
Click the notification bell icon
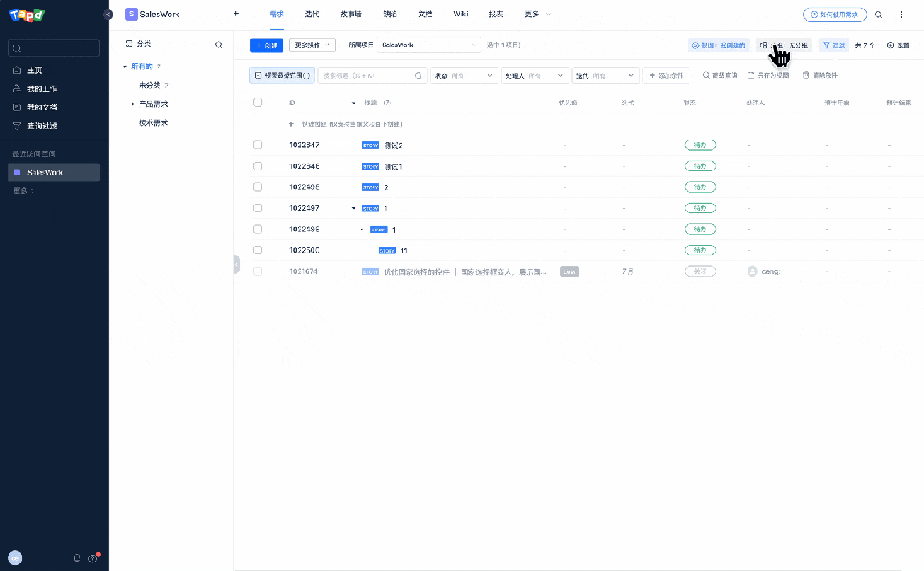(77, 557)
